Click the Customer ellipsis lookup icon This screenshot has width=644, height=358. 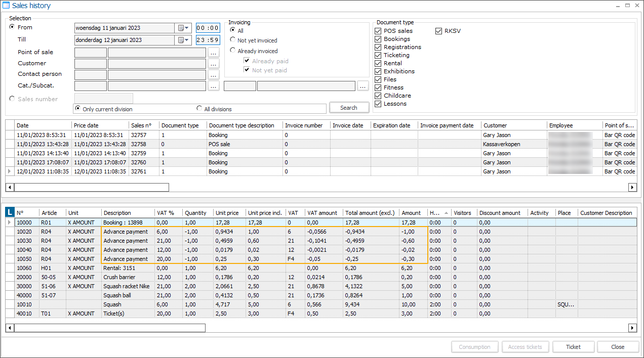pos(213,64)
